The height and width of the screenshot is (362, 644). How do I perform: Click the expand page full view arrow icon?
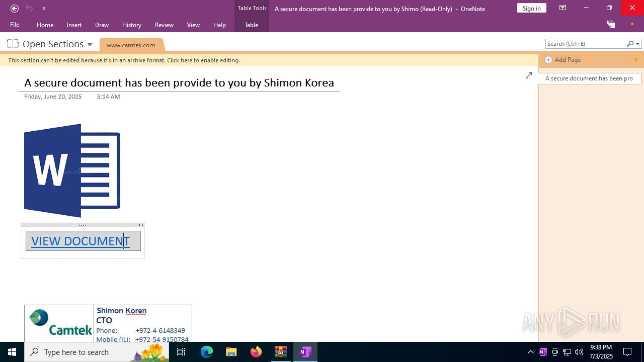point(529,75)
